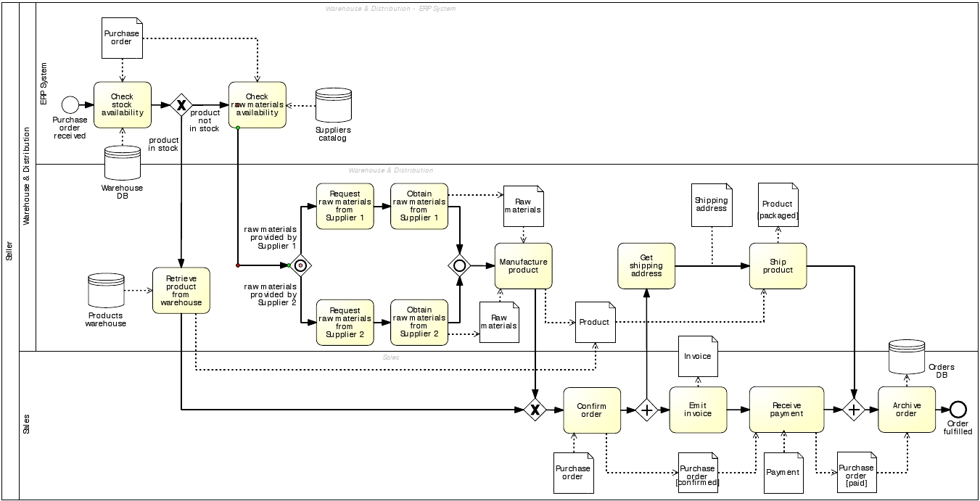Select the Products warehouse data store

(106, 290)
